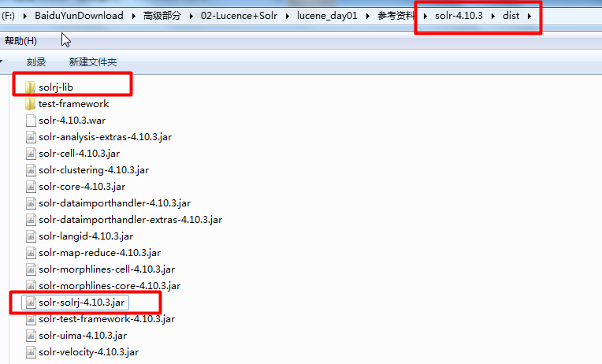Screen dimensions: 602x364
Task: Select the file name solr-velocity-4.10.3.jar
Action: coord(89,352)
